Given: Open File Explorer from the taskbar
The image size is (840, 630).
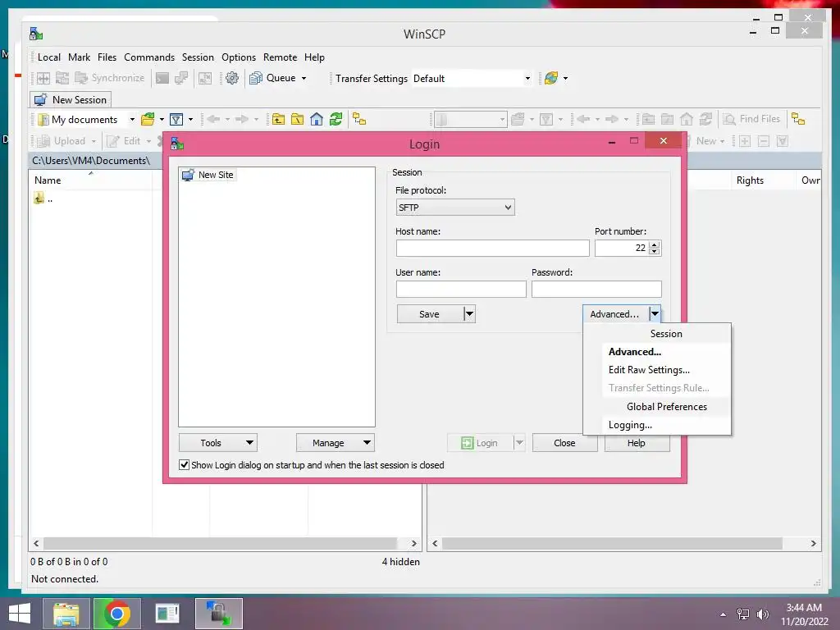Looking at the screenshot, I should [x=66, y=614].
